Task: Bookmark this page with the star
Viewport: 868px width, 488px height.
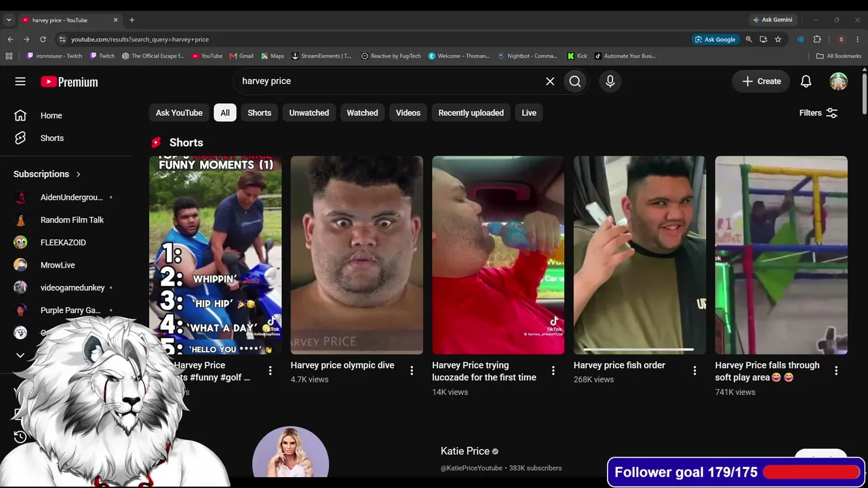Action: point(778,39)
